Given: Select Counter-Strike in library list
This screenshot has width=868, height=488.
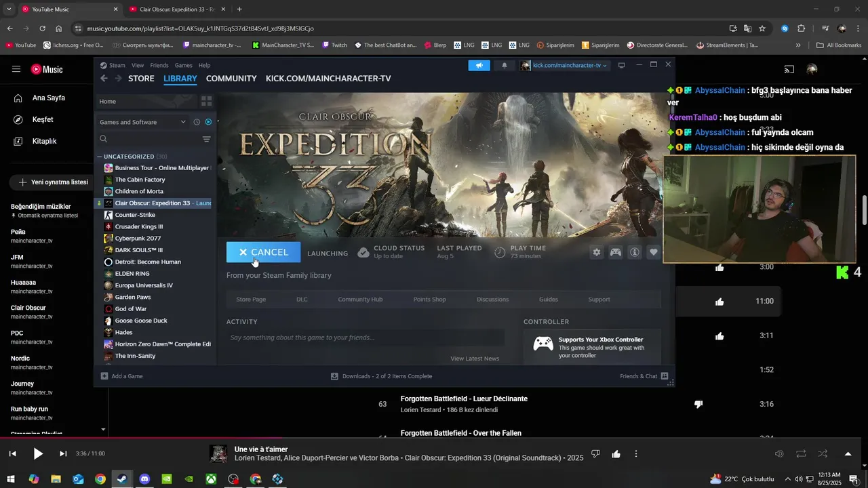Looking at the screenshot, I should (x=135, y=215).
